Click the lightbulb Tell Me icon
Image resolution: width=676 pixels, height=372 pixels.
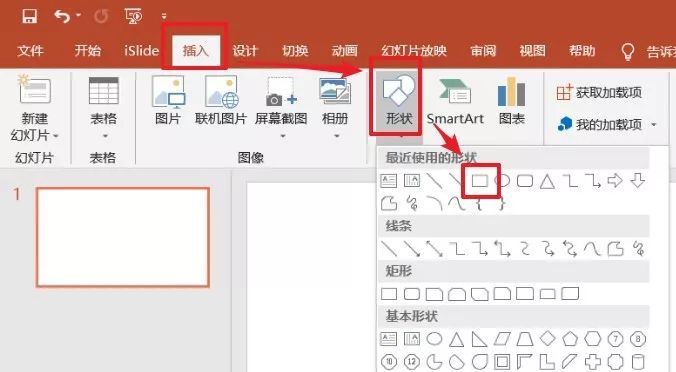628,51
